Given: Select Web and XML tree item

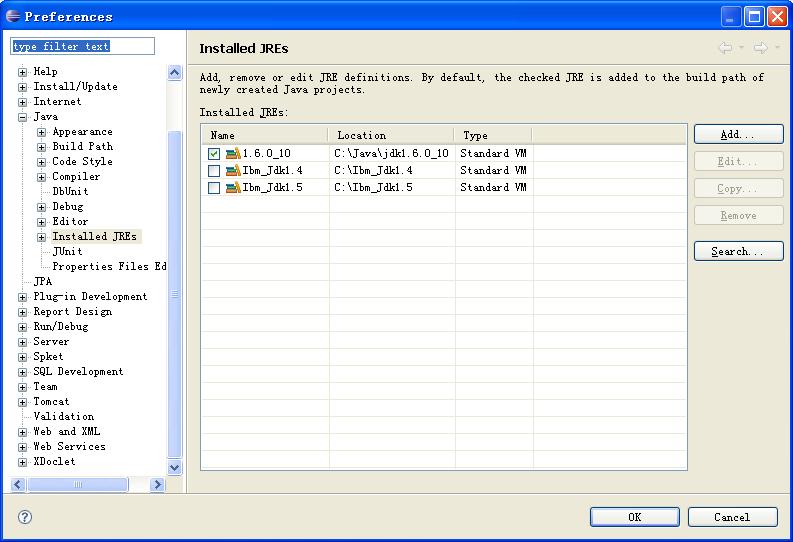Looking at the screenshot, I should (x=67, y=431).
